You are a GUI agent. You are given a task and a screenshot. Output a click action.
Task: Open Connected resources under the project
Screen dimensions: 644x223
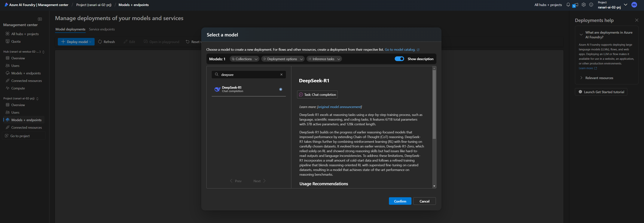coord(26,127)
